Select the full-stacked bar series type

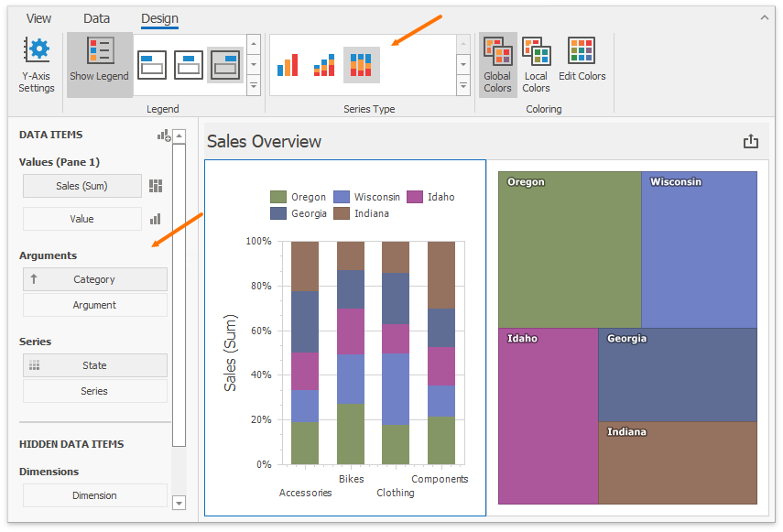point(362,65)
